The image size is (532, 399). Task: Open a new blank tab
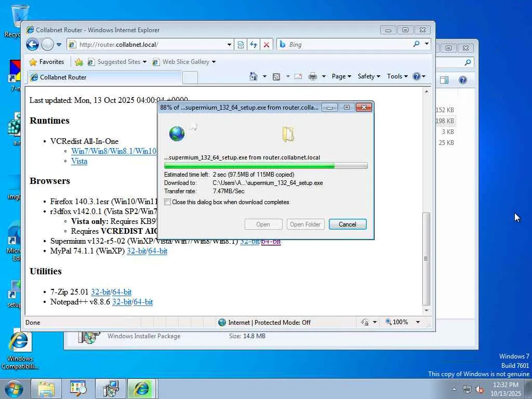[x=190, y=78]
